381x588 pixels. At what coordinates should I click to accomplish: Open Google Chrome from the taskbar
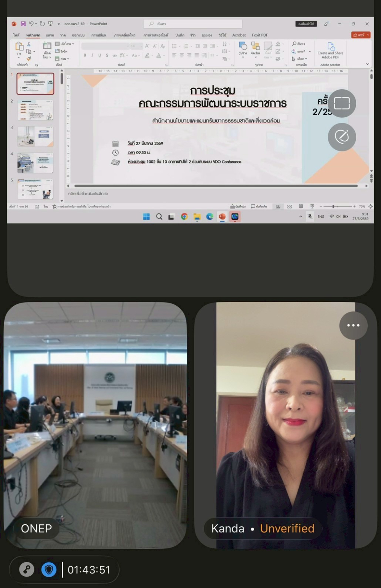click(x=184, y=216)
